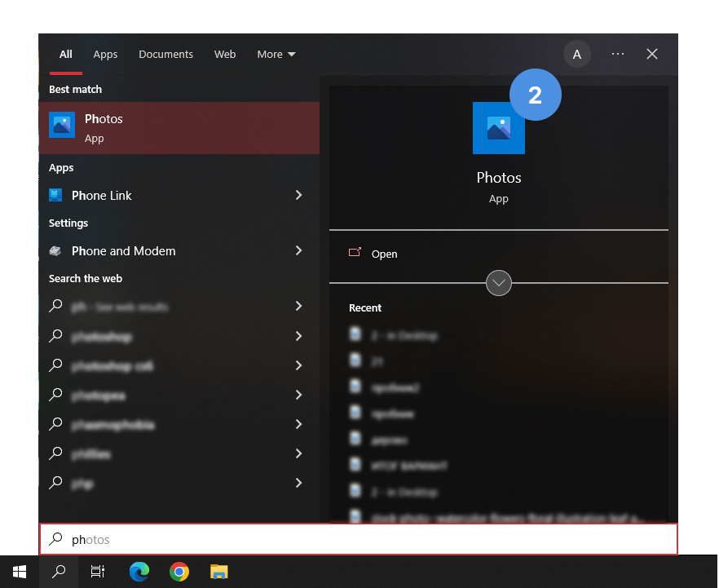Launch Microsoft Edge from the taskbar

[139, 572]
